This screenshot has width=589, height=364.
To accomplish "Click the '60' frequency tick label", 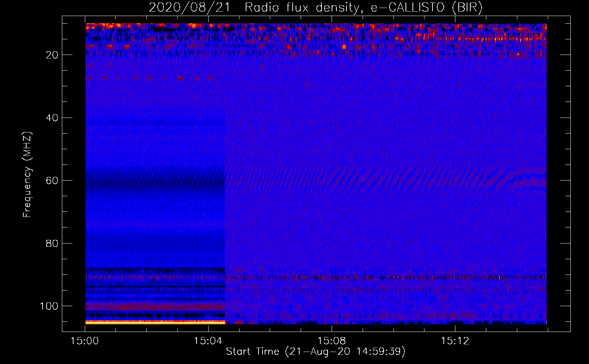I will (x=52, y=181).
